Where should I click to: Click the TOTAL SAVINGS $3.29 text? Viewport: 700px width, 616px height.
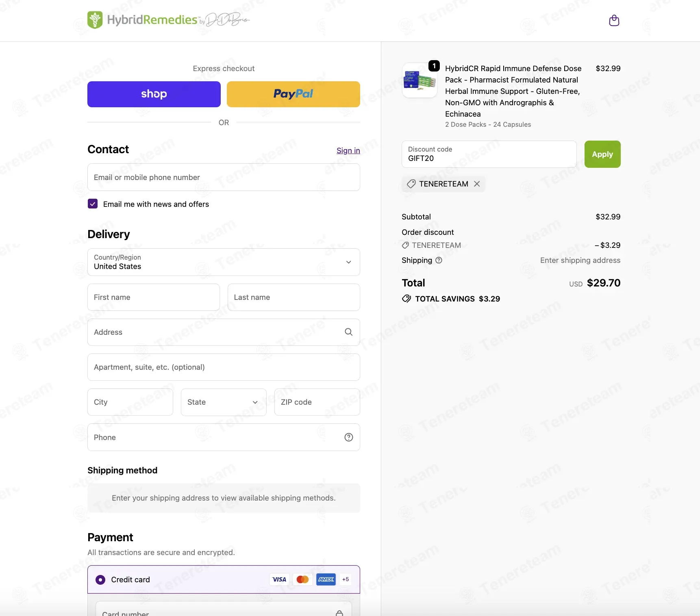pyautogui.click(x=458, y=299)
